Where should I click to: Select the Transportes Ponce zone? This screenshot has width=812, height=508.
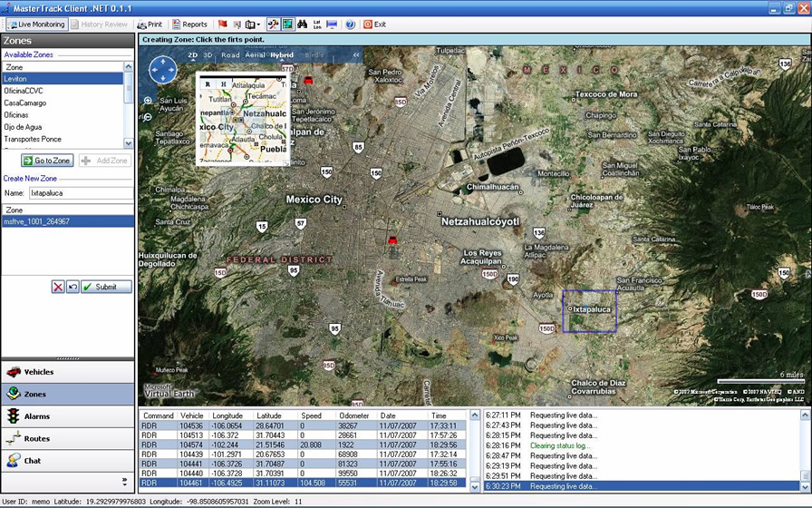[x=63, y=139]
